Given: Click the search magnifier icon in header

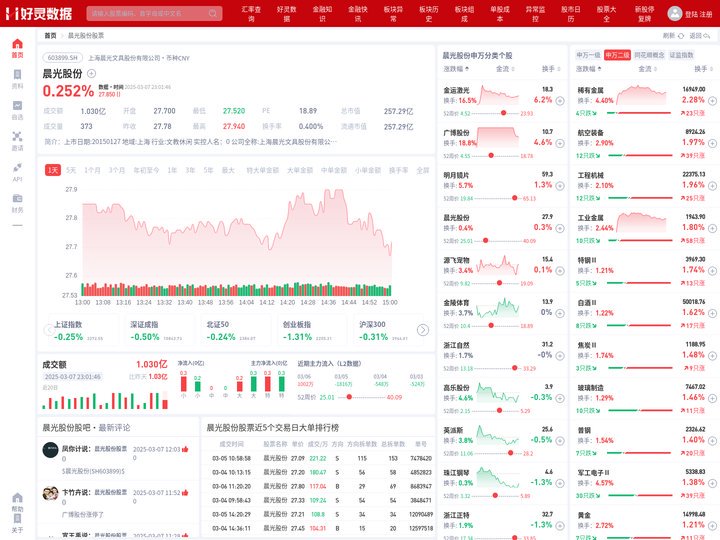Looking at the screenshot, I should (x=213, y=13).
